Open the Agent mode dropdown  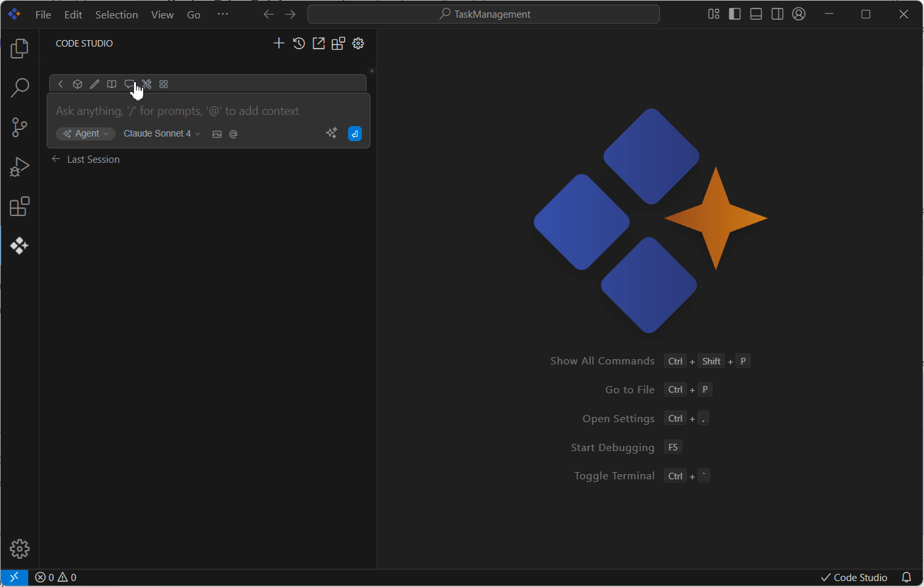86,133
